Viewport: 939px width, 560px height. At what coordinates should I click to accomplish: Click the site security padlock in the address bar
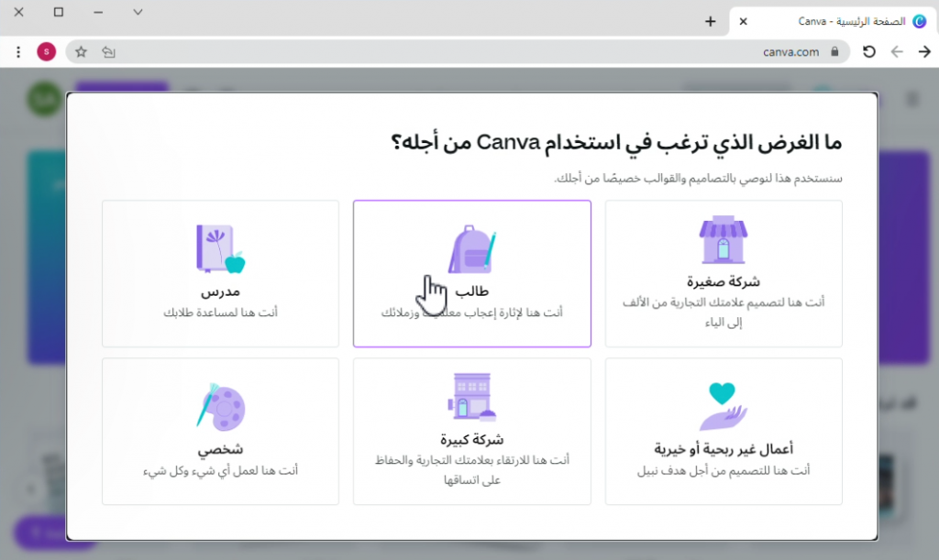coord(835,52)
